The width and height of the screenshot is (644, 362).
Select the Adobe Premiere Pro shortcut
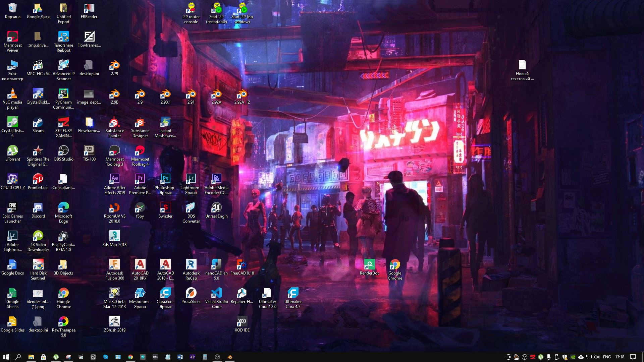point(140,184)
